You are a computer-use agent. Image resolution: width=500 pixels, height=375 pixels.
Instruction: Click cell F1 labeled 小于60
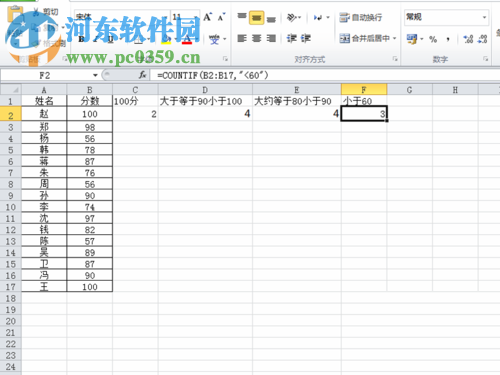[x=364, y=101]
